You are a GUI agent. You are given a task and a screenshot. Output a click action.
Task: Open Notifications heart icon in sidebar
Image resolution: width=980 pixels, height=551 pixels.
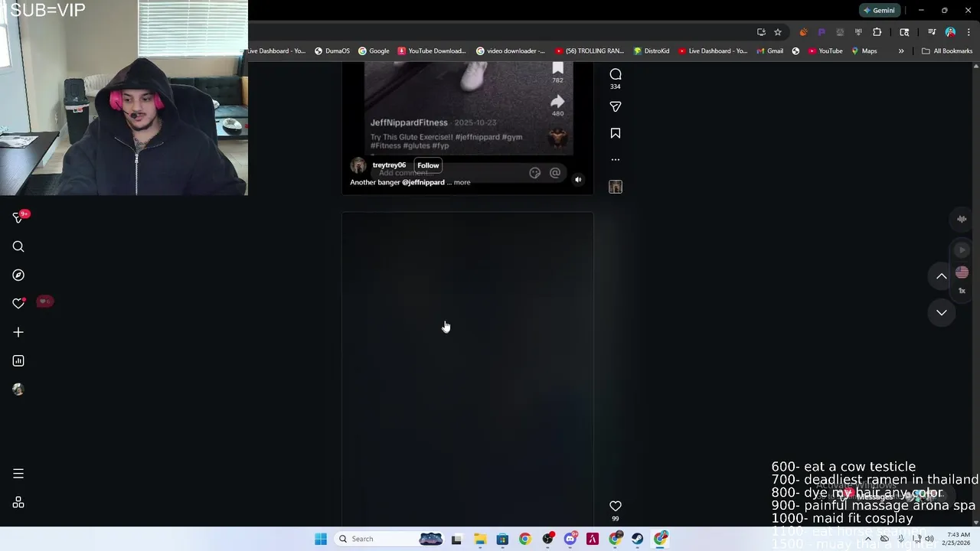coord(18,304)
